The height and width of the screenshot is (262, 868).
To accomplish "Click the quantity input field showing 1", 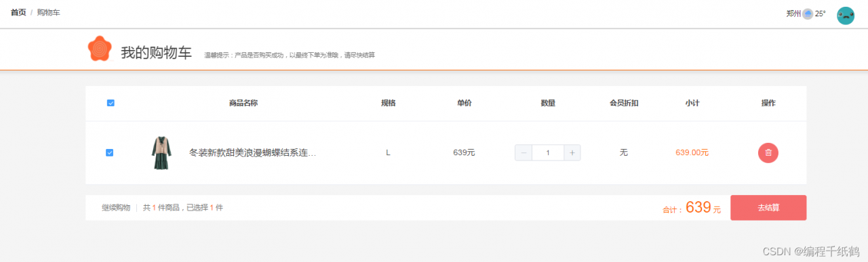I will (x=548, y=153).
